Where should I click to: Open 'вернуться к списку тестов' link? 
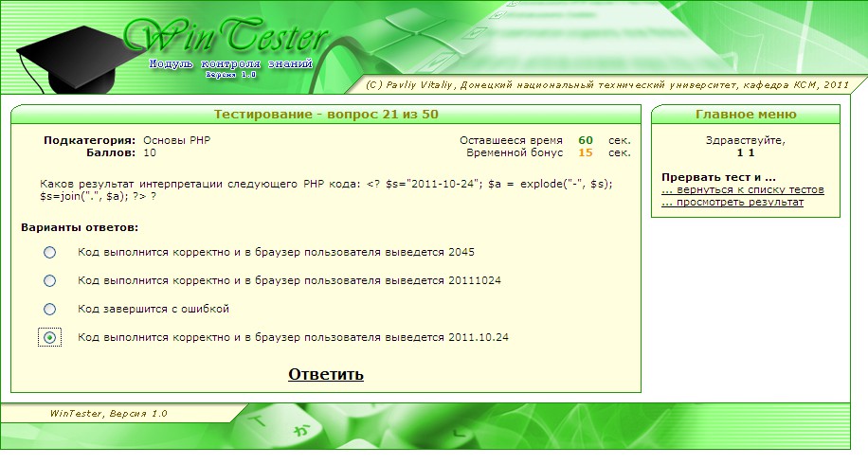pos(742,189)
